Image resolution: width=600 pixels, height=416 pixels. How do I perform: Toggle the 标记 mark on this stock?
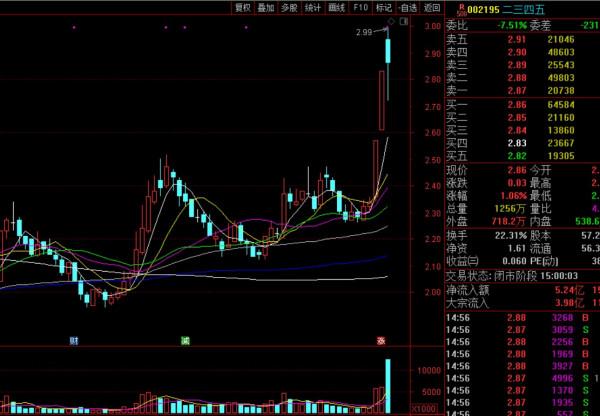pyautogui.click(x=384, y=7)
